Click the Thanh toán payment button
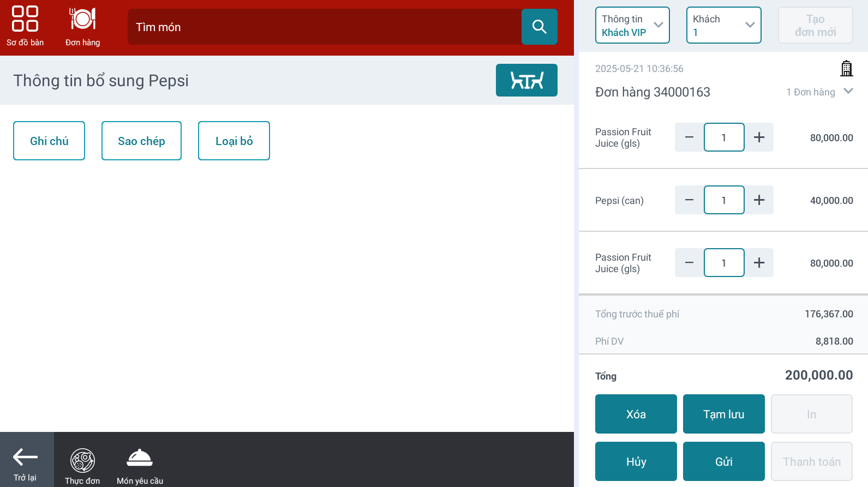This screenshot has width=868, height=487. pyautogui.click(x=812, y=461)
